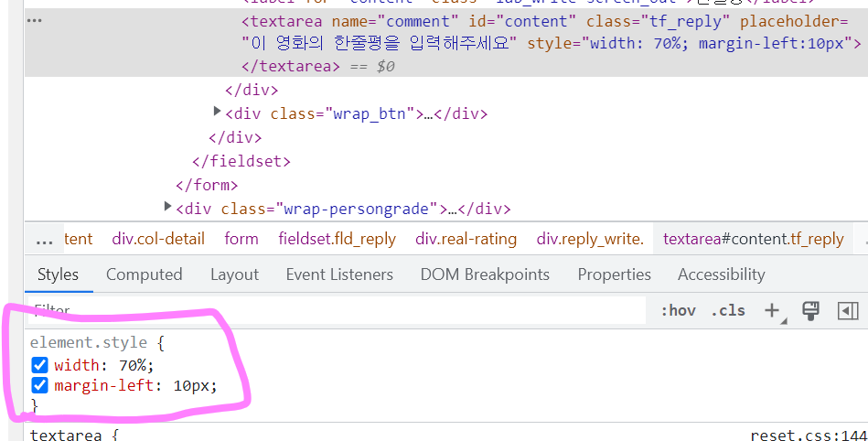The image size is (868, 441).
Task: Select fieldset.fld_reply in the breadcrumb
Action: click(338, 239)
